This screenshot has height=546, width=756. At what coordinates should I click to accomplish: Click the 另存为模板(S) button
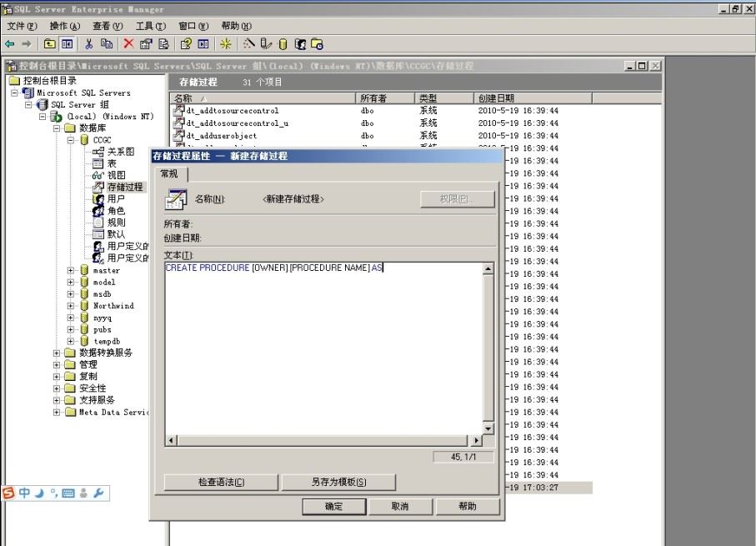click(338, 482)
